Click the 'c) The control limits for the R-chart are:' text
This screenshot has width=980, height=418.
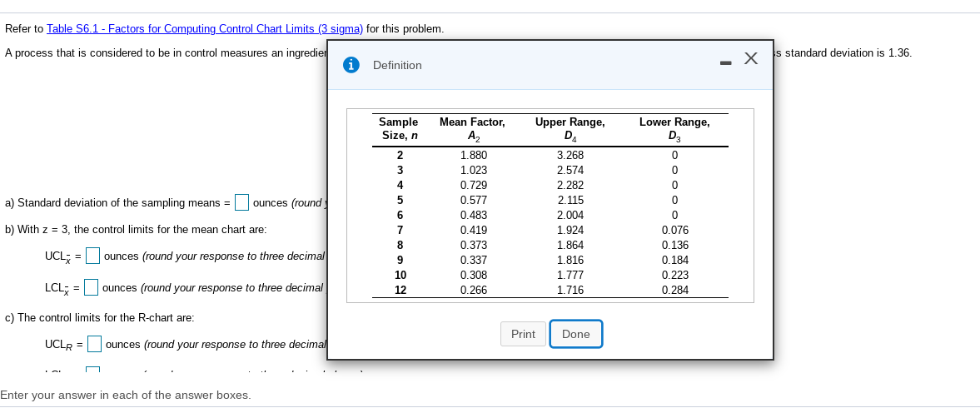(99, 318)
